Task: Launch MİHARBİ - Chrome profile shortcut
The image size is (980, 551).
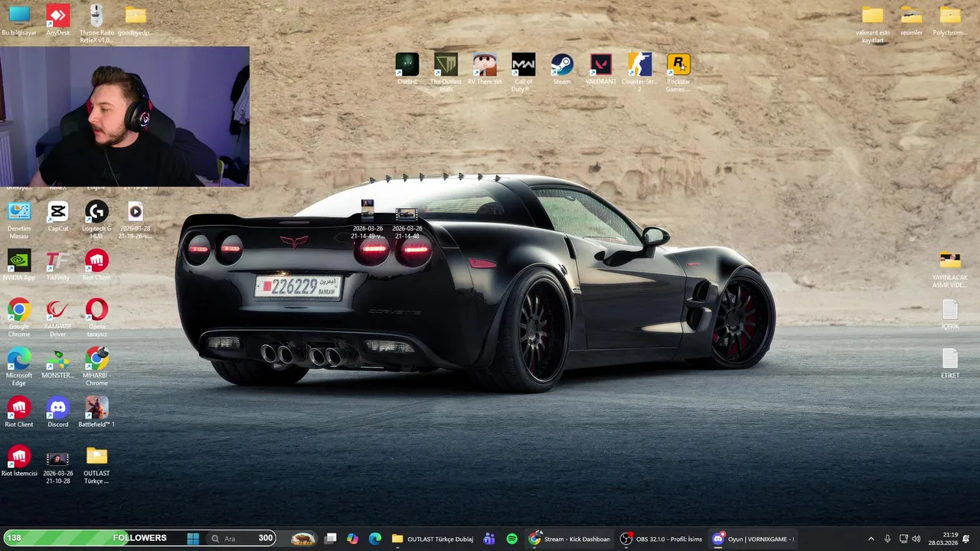Action: 96,367
